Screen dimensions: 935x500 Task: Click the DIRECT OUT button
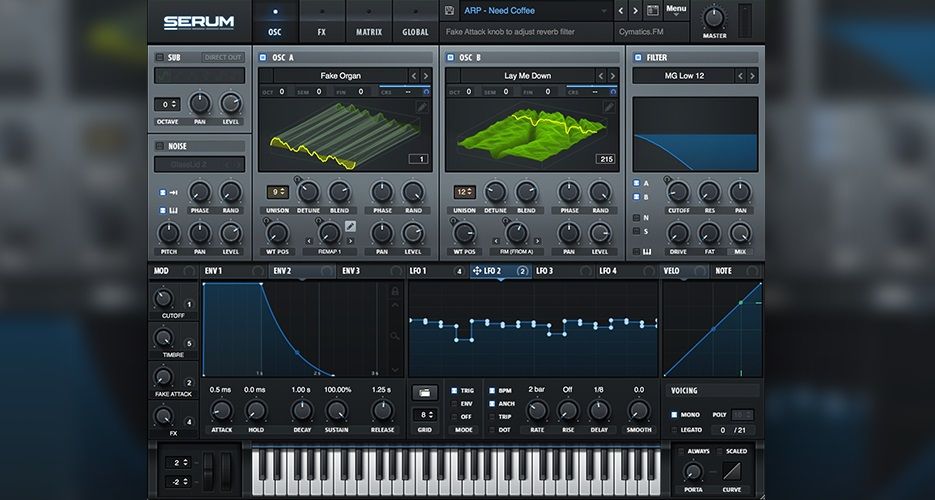click(224, 58)
